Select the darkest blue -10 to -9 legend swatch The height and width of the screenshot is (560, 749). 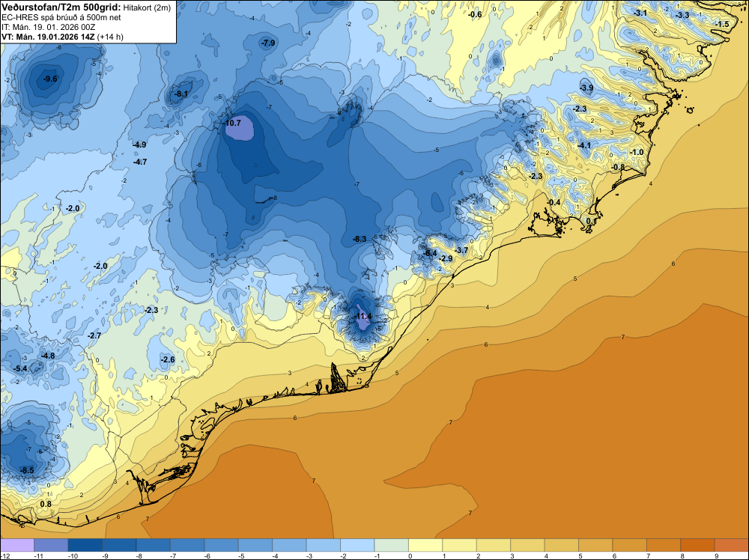tap(85, 545)
